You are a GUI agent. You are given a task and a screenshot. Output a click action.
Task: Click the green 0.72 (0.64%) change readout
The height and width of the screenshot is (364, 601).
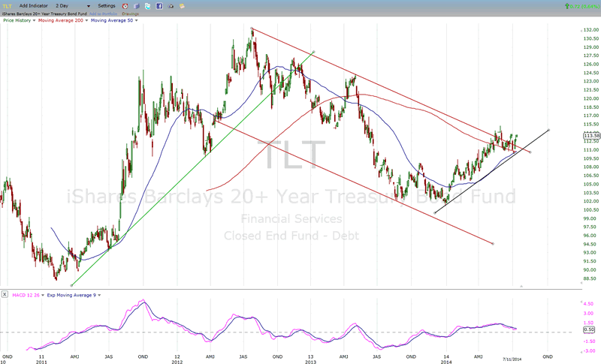coord(582,6)
